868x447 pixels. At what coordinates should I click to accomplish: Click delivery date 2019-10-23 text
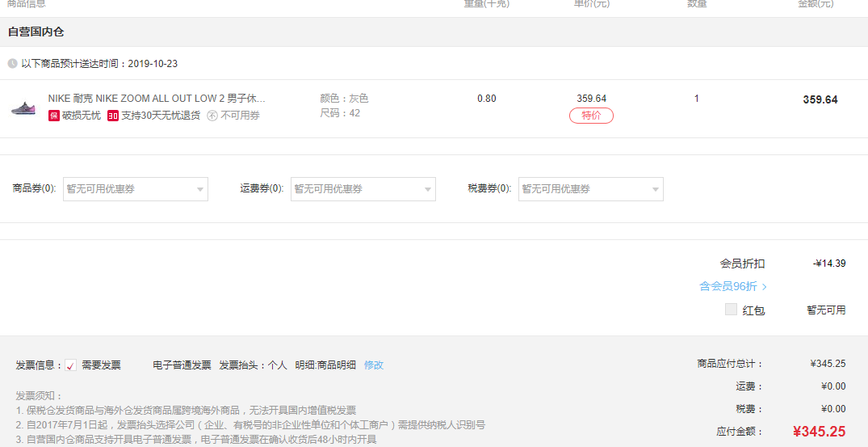tap(153, 64)
